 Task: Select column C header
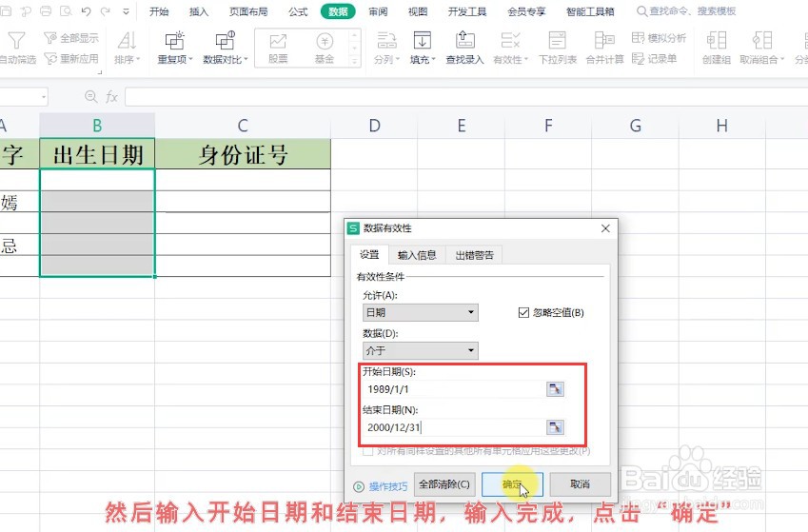coord(243,126)
